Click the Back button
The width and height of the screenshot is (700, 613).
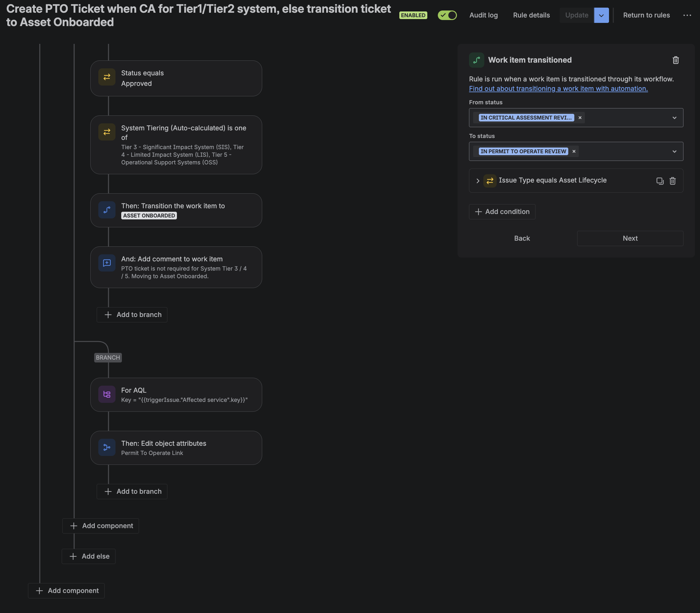[x=522, y=238]
